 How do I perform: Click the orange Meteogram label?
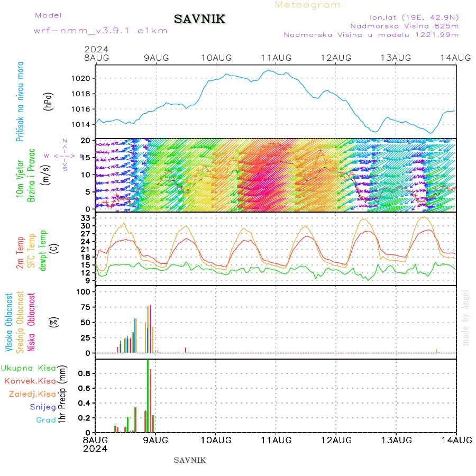click(308, 5)
